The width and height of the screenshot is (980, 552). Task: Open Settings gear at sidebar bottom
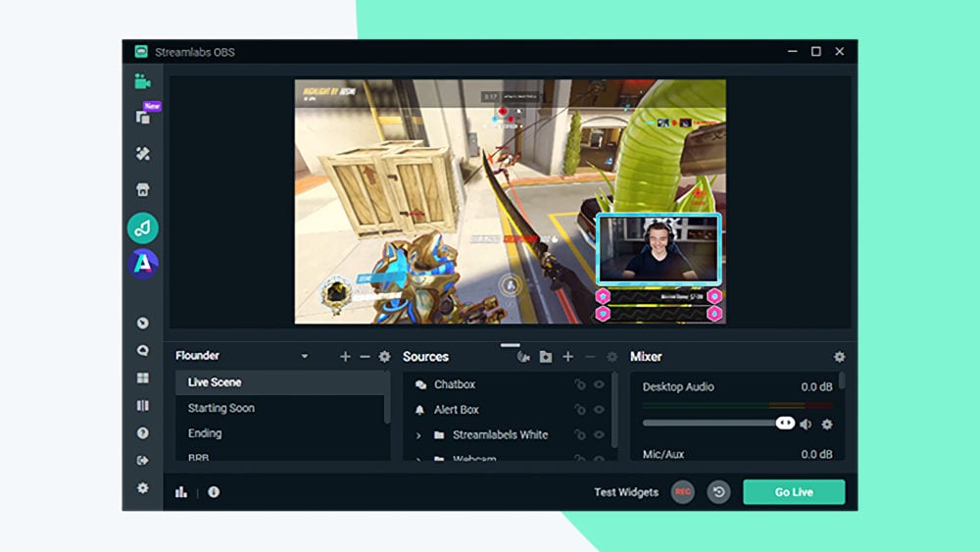[x=143, y=488]
